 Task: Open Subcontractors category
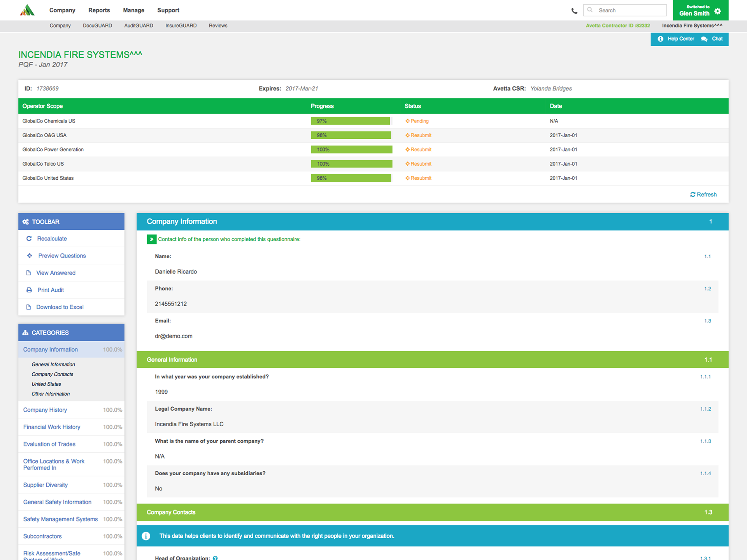pos(71,536)
